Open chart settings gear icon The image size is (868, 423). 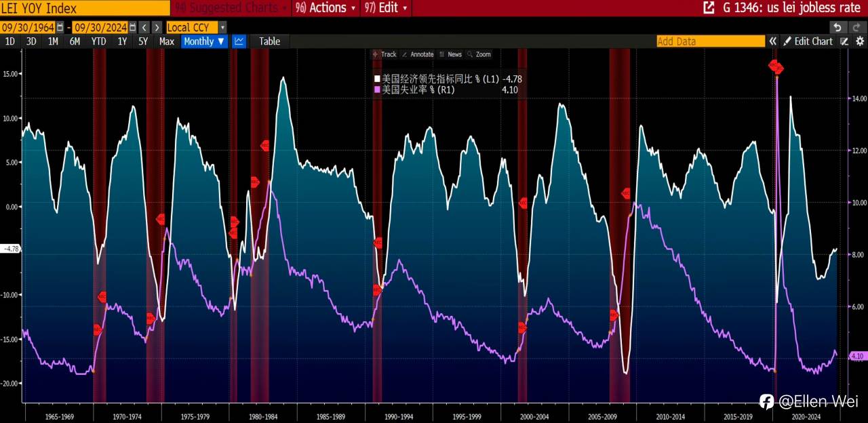point(859,41)
